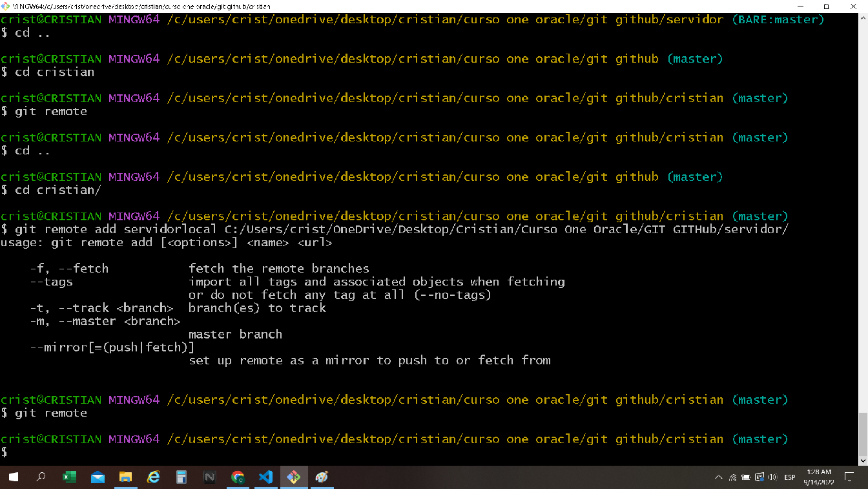Click "or do not fetch any tag" line
Screen dimensions: 868x489
[340, 295]
